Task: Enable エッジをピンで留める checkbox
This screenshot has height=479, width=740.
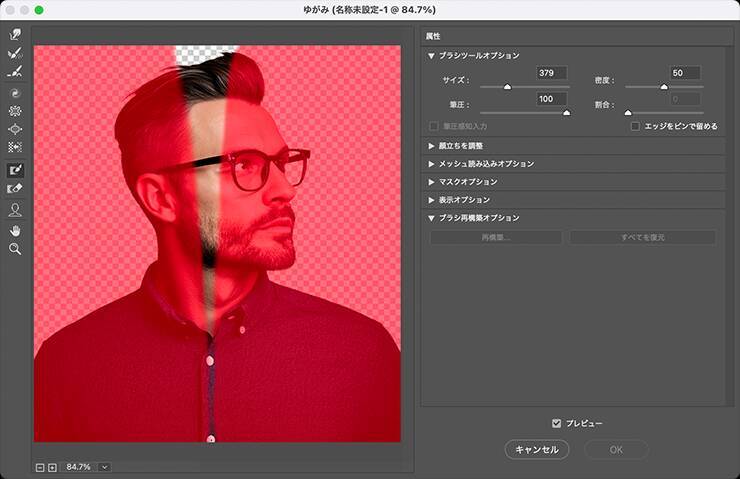Action: [x=635, y=127]
